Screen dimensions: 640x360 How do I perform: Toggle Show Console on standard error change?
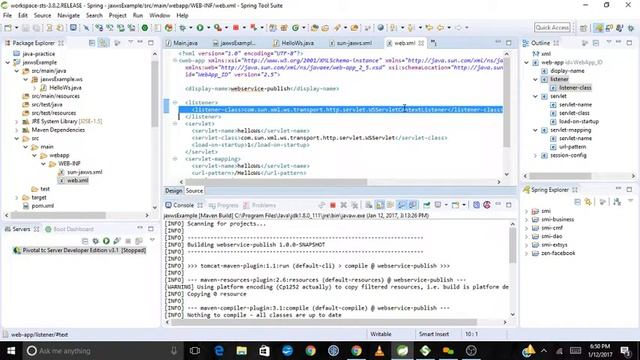(x=412, y=205)
